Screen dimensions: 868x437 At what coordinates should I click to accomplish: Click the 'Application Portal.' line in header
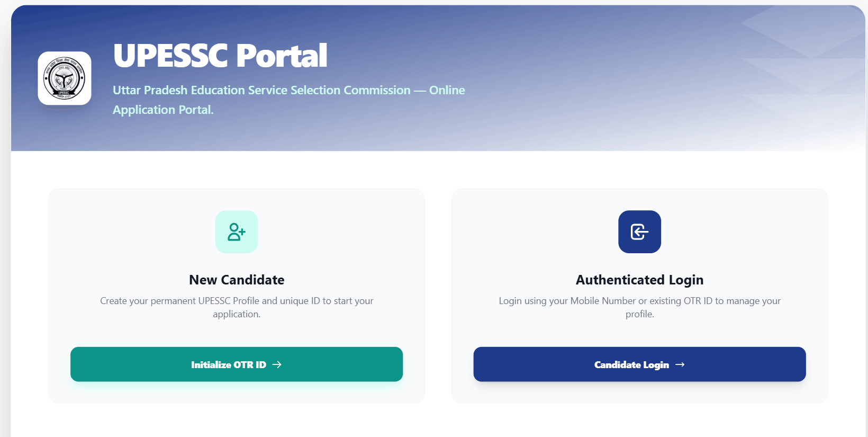(x=163, y=110)
